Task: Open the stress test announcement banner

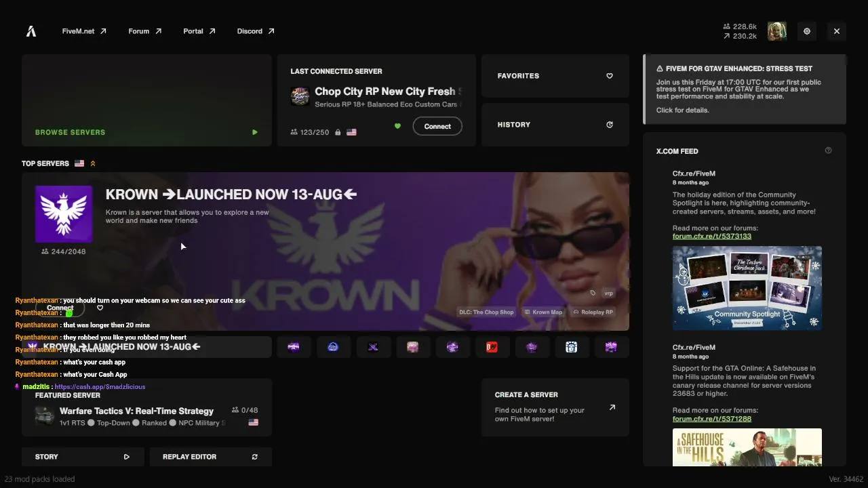Action: [745, 89]
